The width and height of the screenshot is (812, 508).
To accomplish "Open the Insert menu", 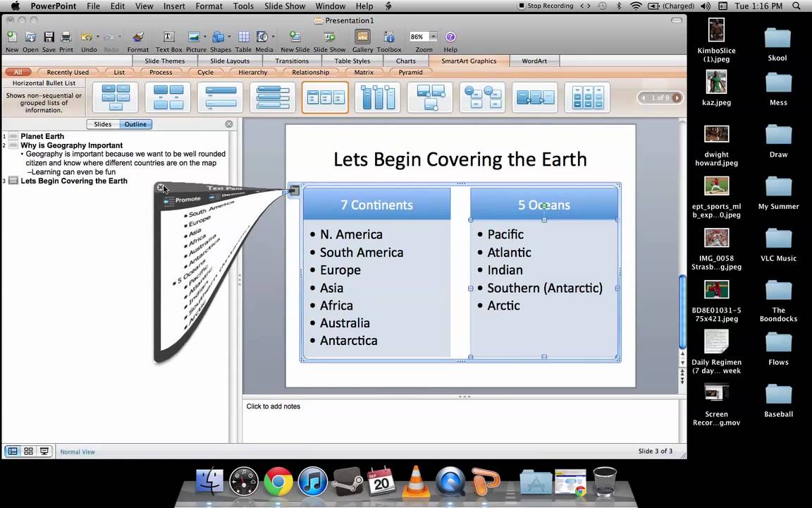I will (x=174, y=6).
